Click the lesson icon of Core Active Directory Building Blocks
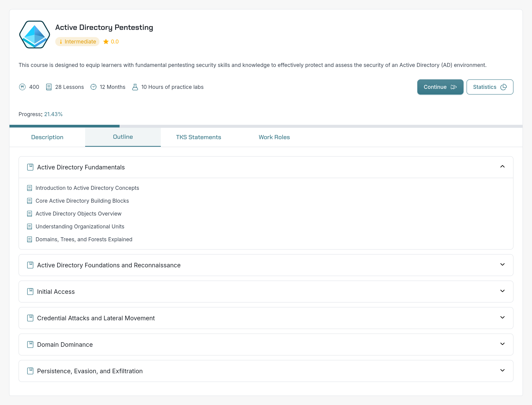 pos(30,201)
